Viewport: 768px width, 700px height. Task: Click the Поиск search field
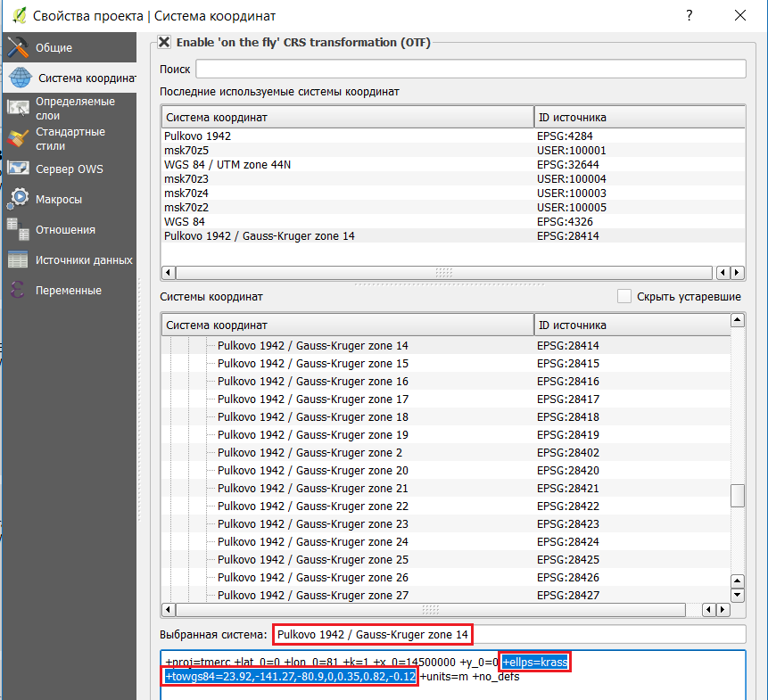pyautogui.click(x=471, y=69)
